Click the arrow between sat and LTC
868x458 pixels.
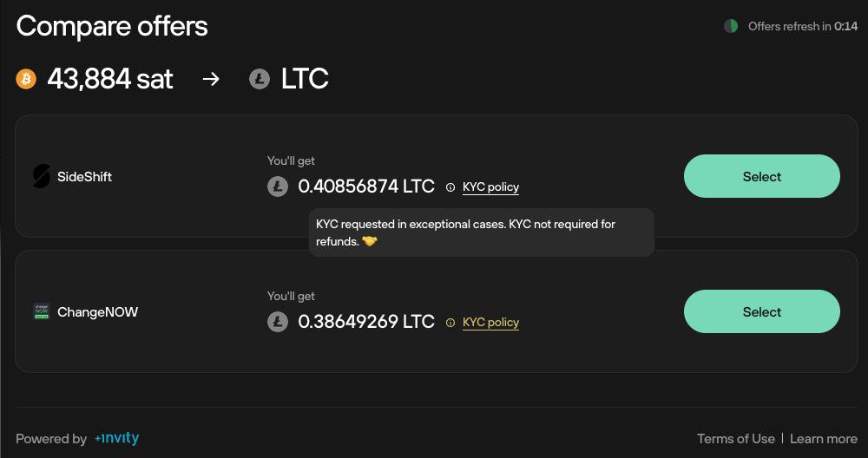click(211, 79)
